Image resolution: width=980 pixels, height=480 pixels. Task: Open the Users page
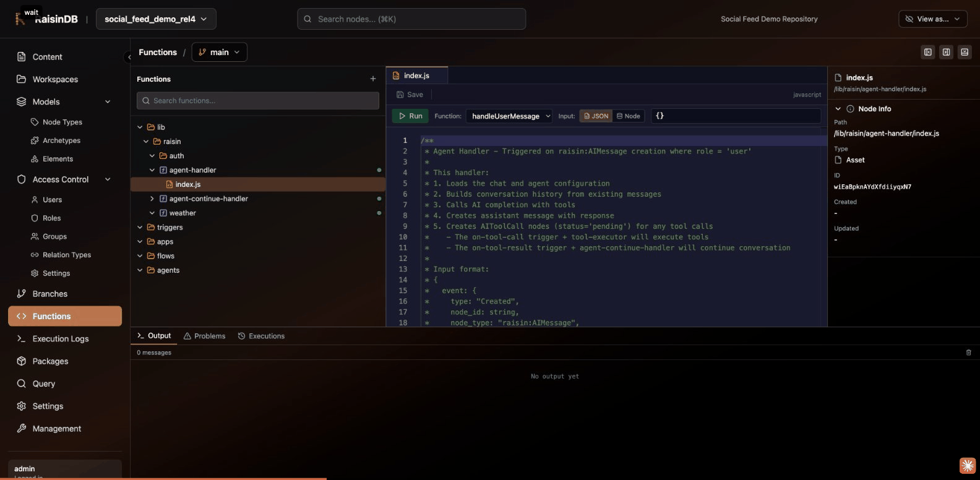[x=52, y=200]
